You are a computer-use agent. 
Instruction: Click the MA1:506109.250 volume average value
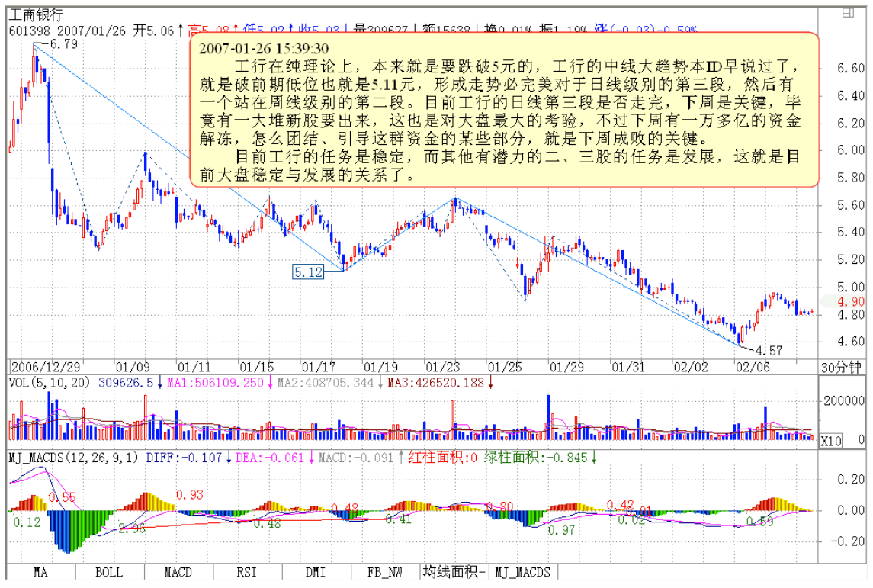coord(215,383)
